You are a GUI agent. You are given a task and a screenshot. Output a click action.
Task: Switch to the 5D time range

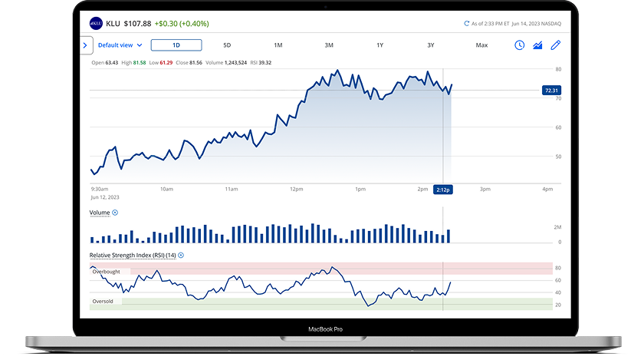coord(227,45)
